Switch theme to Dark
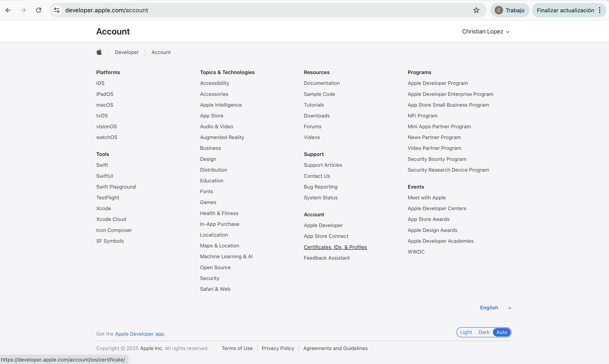Viewport: 609px width, 364px height. [484, 332]
